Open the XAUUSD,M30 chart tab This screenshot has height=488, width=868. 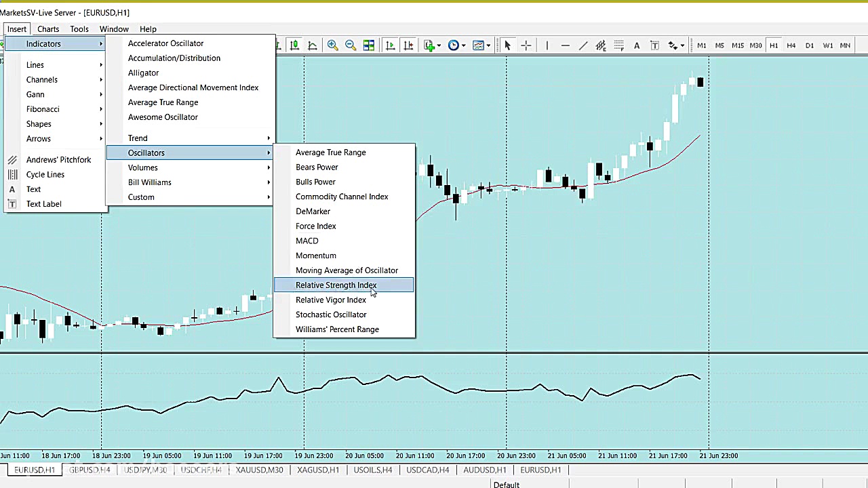259,470
